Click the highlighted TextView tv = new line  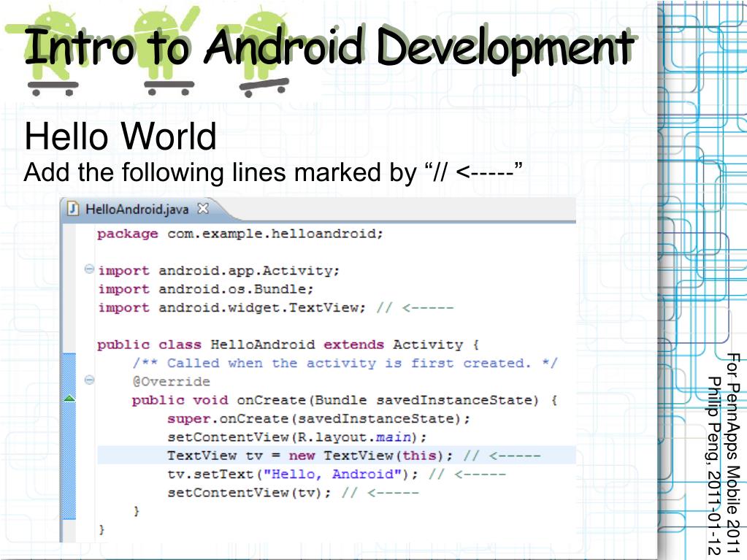tap(337, 456)
